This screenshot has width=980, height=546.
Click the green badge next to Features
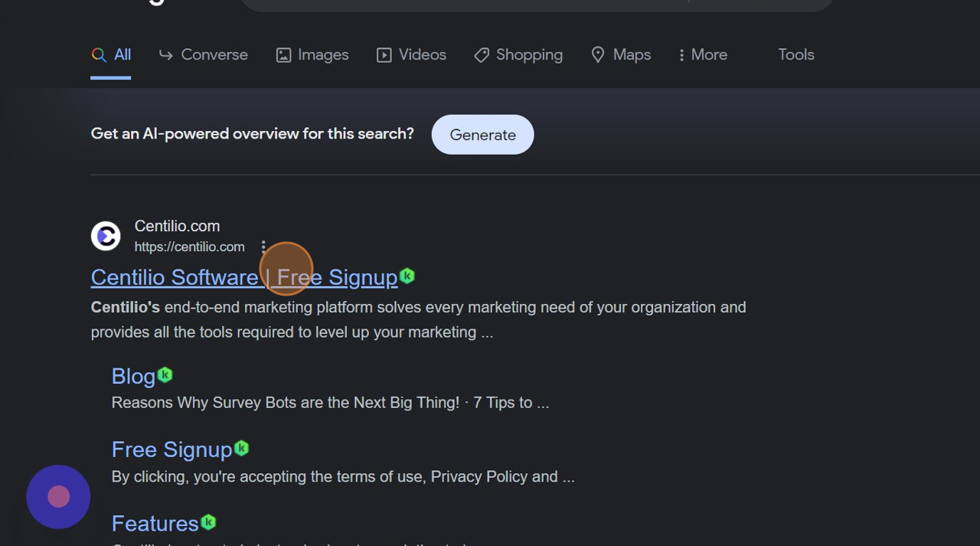click(208, 522)
